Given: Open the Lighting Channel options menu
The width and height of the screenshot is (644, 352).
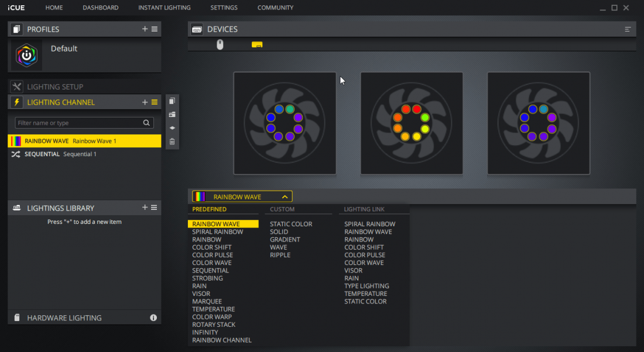Looking at the screenshot, I should tap(155, 102).
